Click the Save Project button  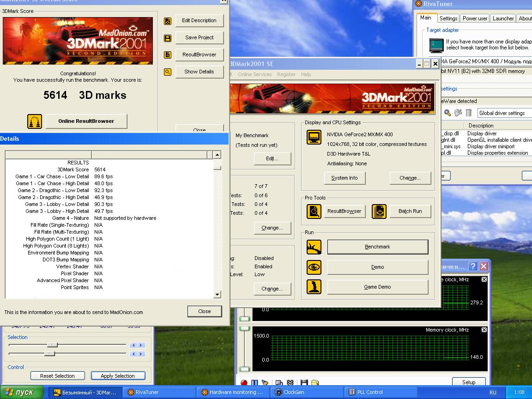click(x=199, y=38)
